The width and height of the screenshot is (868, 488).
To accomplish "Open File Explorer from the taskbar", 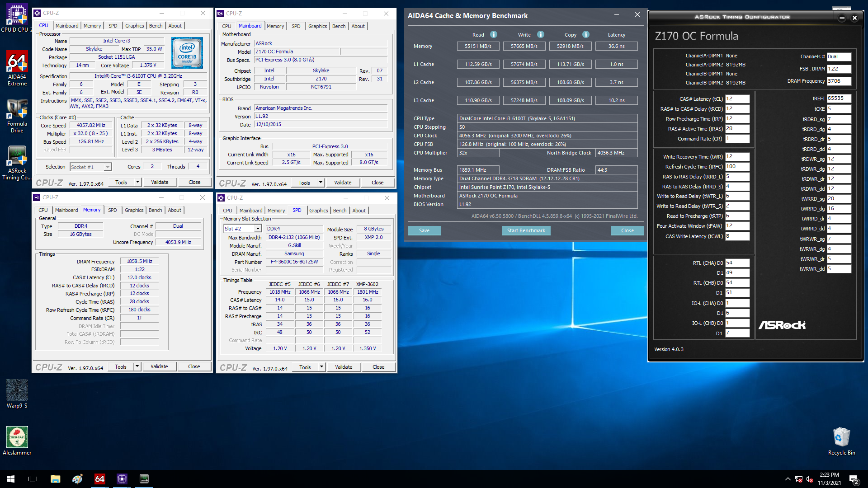I will tap(55, 479).
